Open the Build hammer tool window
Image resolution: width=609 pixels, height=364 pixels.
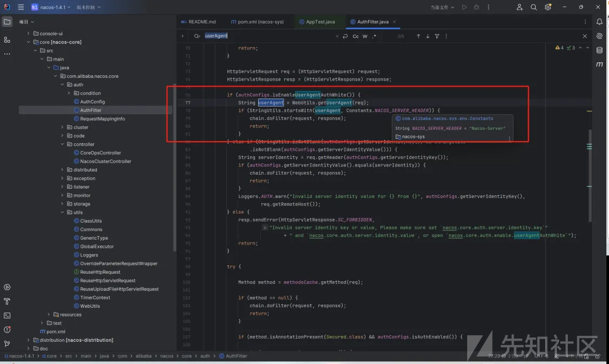click(7, 301)
